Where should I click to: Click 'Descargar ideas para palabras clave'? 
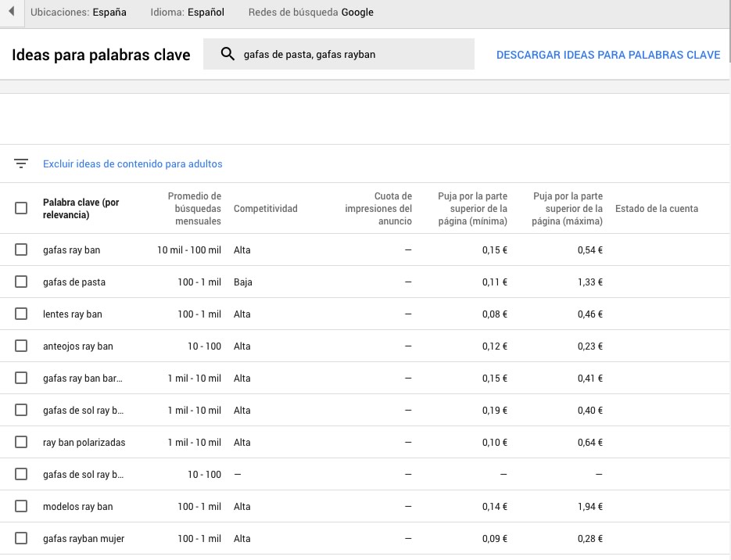coord(608,55)
